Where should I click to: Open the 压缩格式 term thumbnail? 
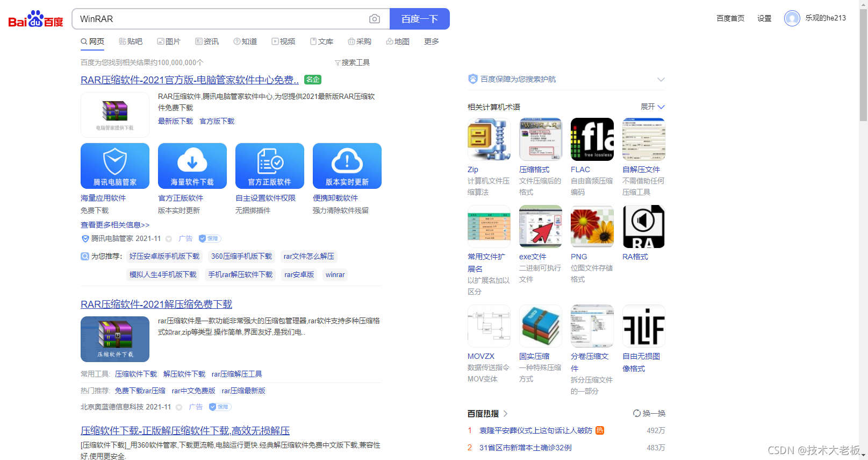click(x=541, y=139)
